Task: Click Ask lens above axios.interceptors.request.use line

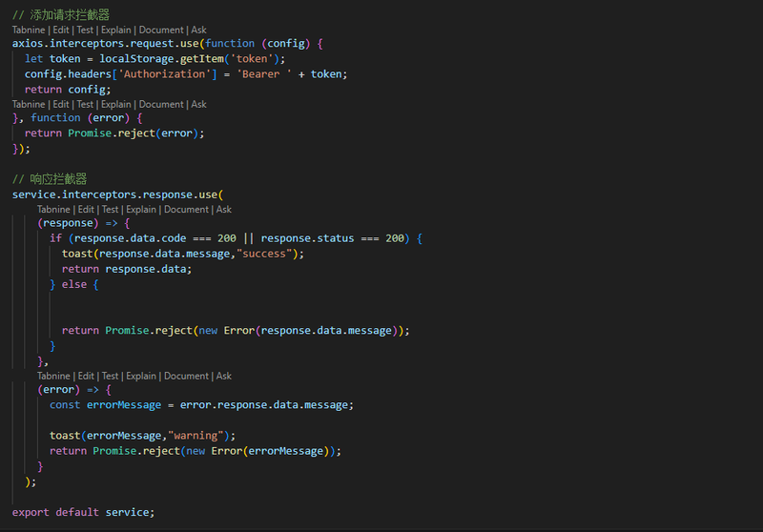Action: [x=198, y=31]
